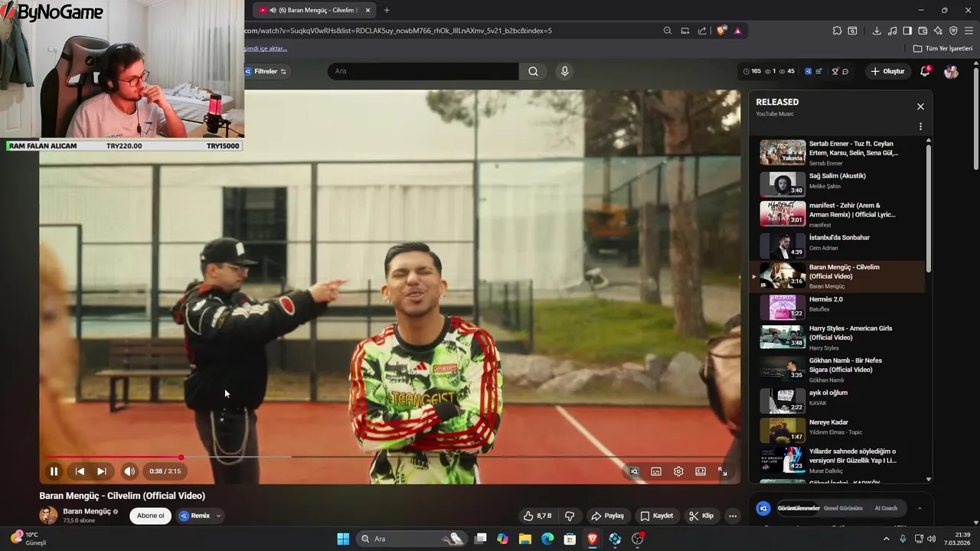Select Gökhan Namlı - Bir Nefes Sigara

838,370
